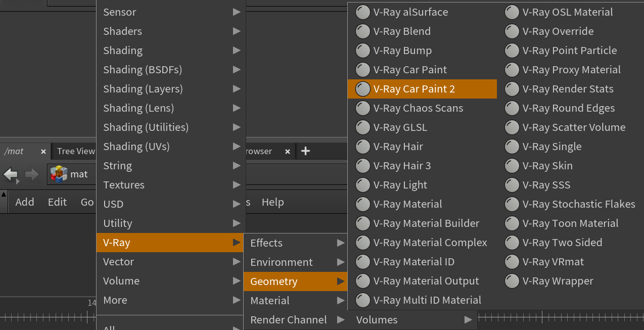The width and height of the screenshot is (644, 330).
Task: Select the highlighted Geometry submenu entry
Action: tap(296, 281)
